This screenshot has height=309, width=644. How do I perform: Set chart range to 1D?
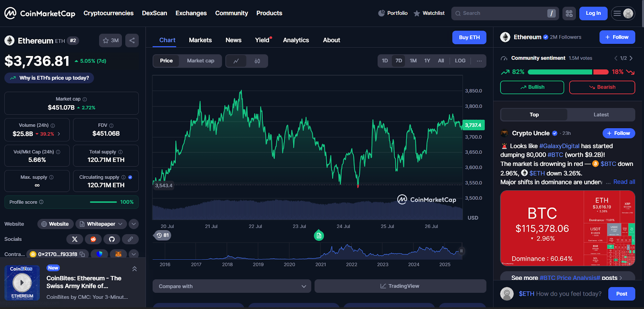[385, 61]
